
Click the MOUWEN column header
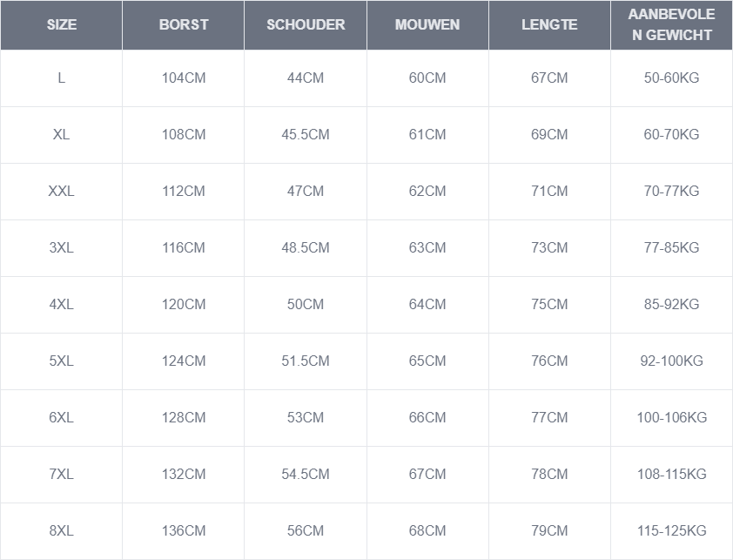pyautogui.click(x=427, y=25)
